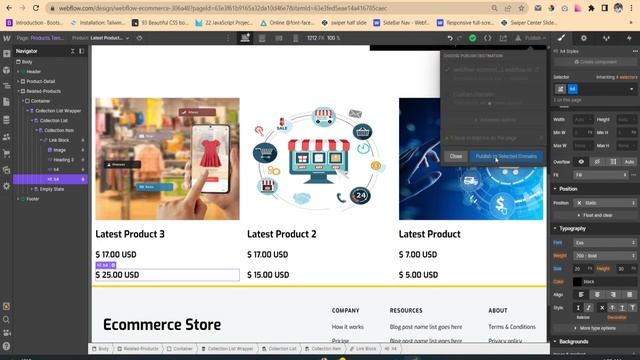Click the black text color swatch
Viewport: 640px width, 360px height.
click(x=577, y=282)
